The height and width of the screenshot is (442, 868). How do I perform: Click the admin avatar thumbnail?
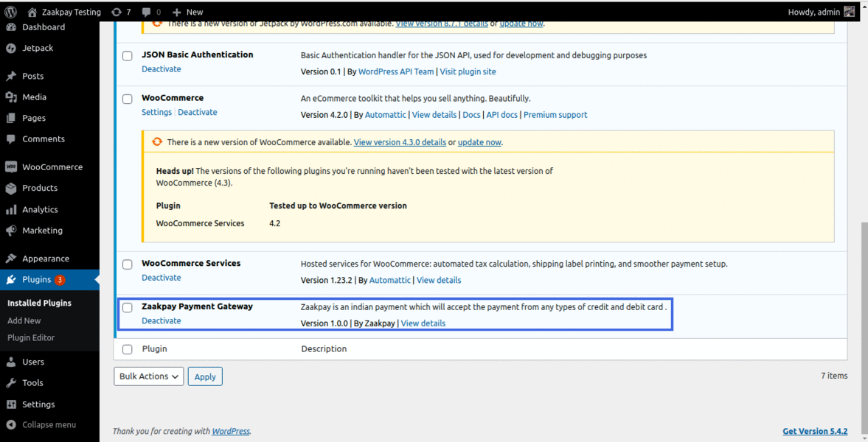[x=849, y=12]
